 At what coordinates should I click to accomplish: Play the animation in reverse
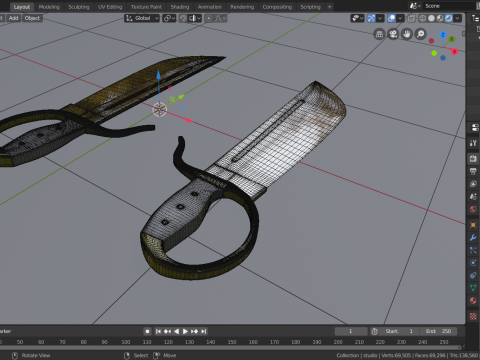(176, 331)
